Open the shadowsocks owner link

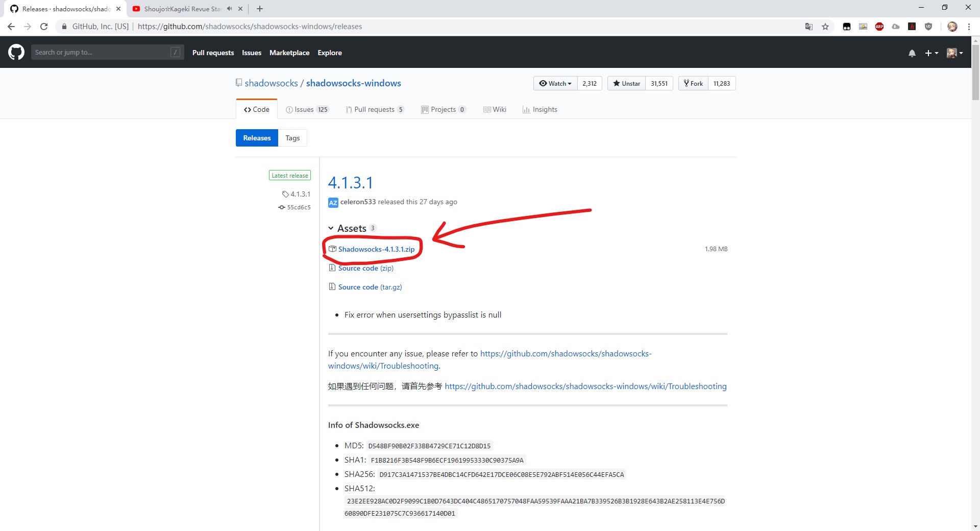tap(271, 83)
